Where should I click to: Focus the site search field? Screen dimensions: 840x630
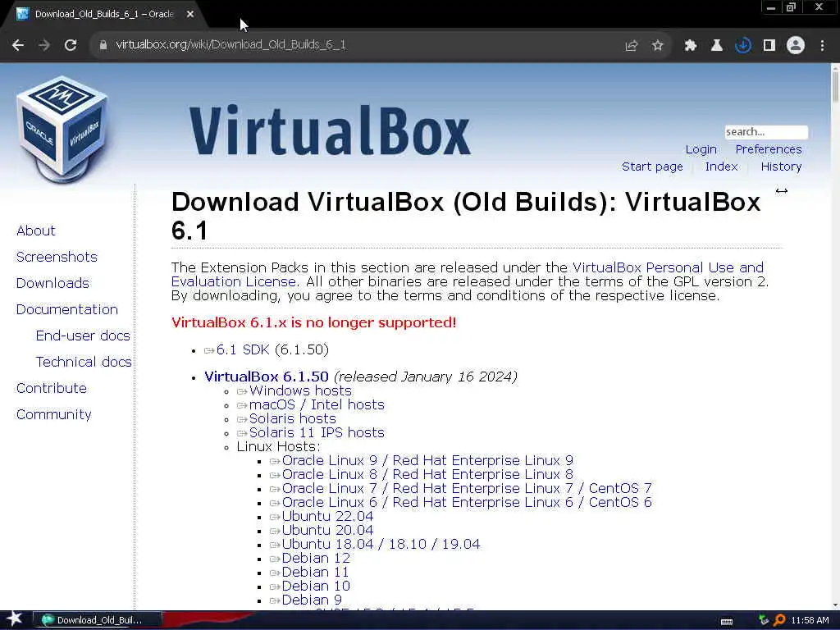coord(766,132)
